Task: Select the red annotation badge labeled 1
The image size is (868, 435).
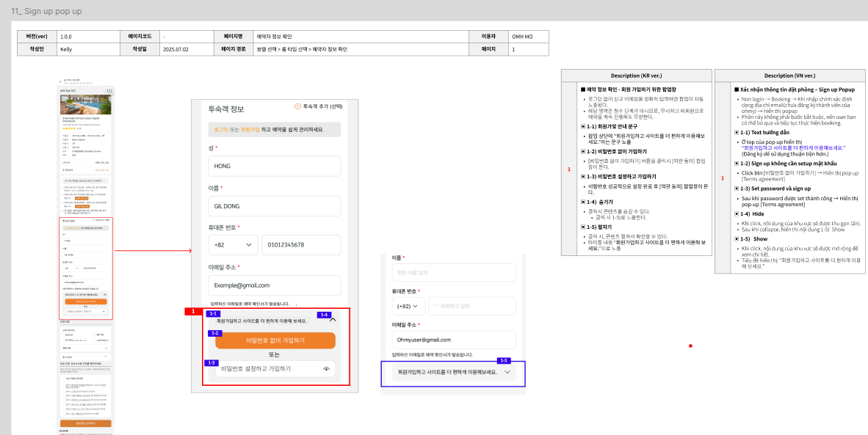Action: click(x=193, y=312)
